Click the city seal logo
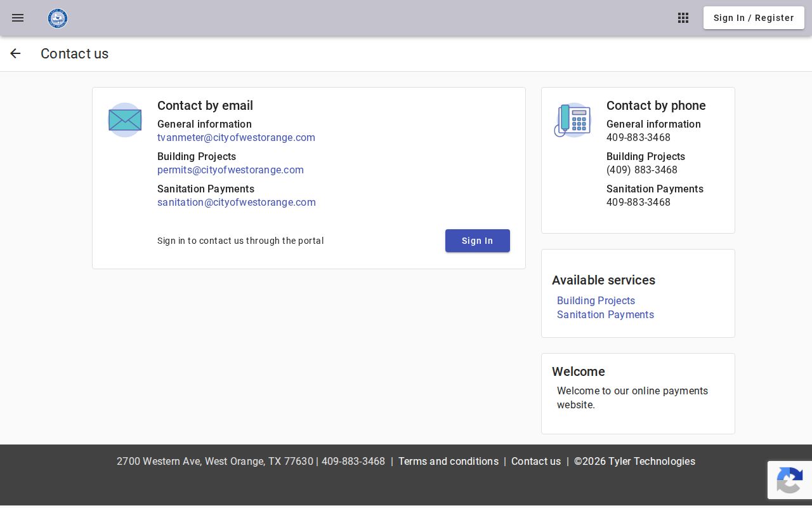This screenshot has height=508, width=812. tap(58, 18)
